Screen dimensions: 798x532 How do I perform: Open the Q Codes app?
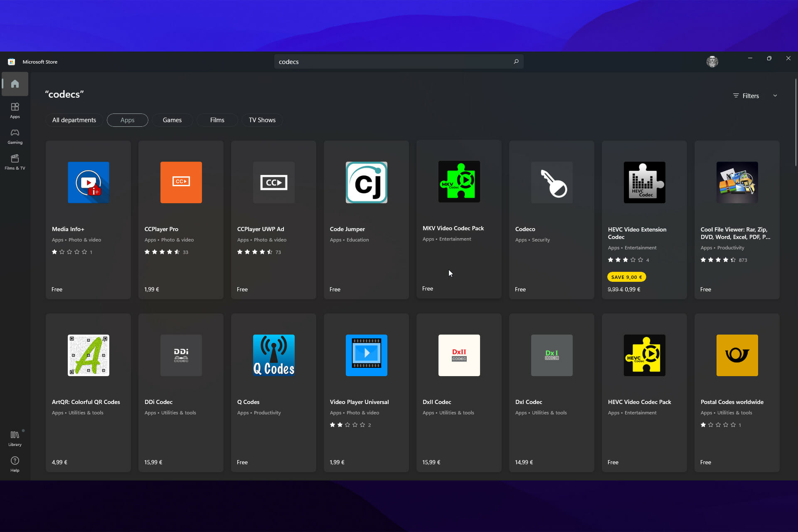[274, 391]
